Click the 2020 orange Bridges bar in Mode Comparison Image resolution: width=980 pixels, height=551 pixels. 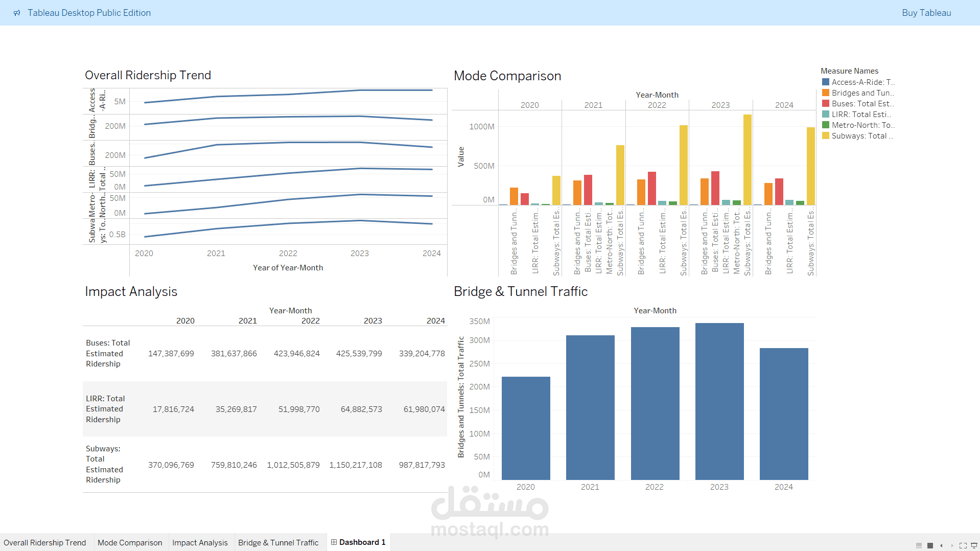[514, 196]
